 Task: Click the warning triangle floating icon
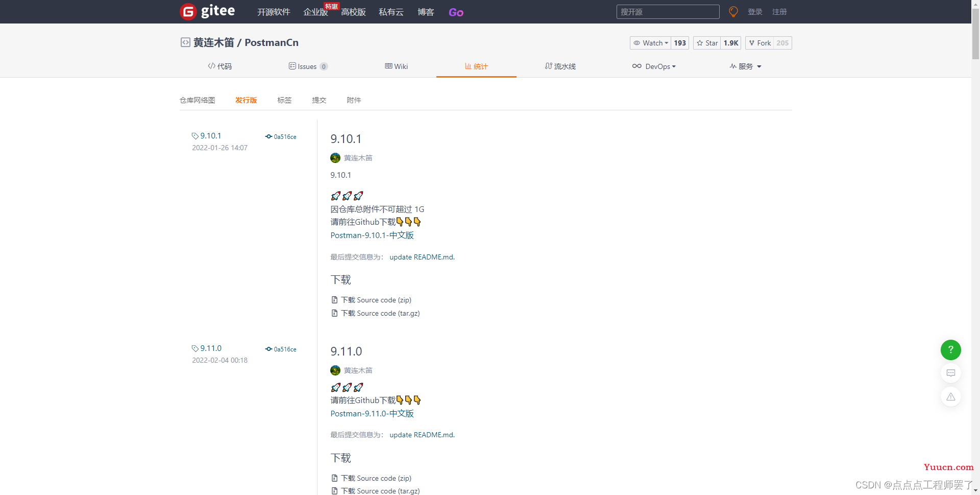950,397
